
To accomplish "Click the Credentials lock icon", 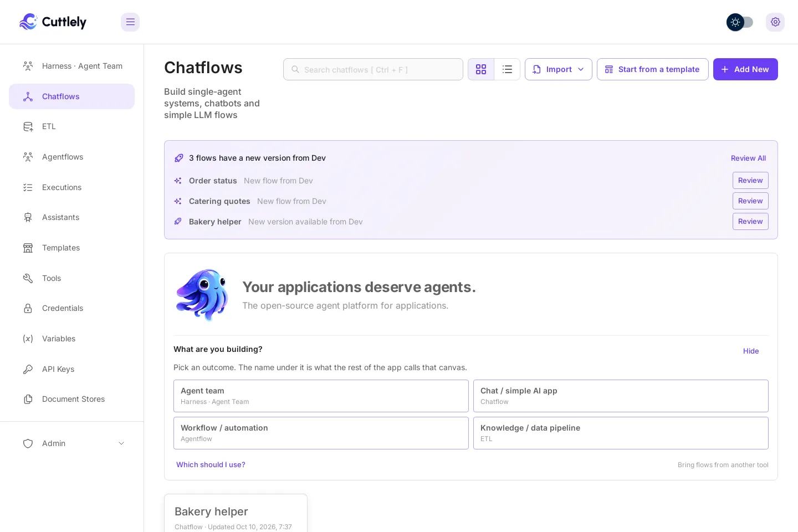I will (28, 308).
